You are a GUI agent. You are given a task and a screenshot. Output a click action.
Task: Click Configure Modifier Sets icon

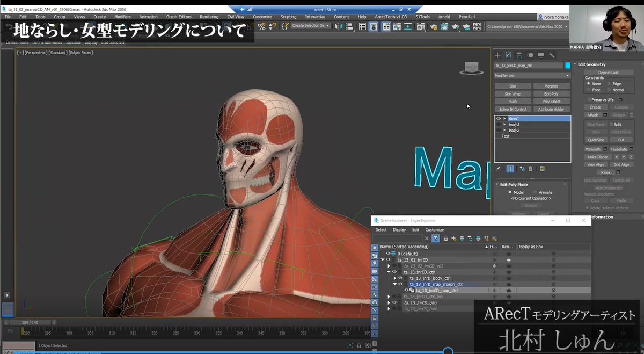(x=543, y=169)
